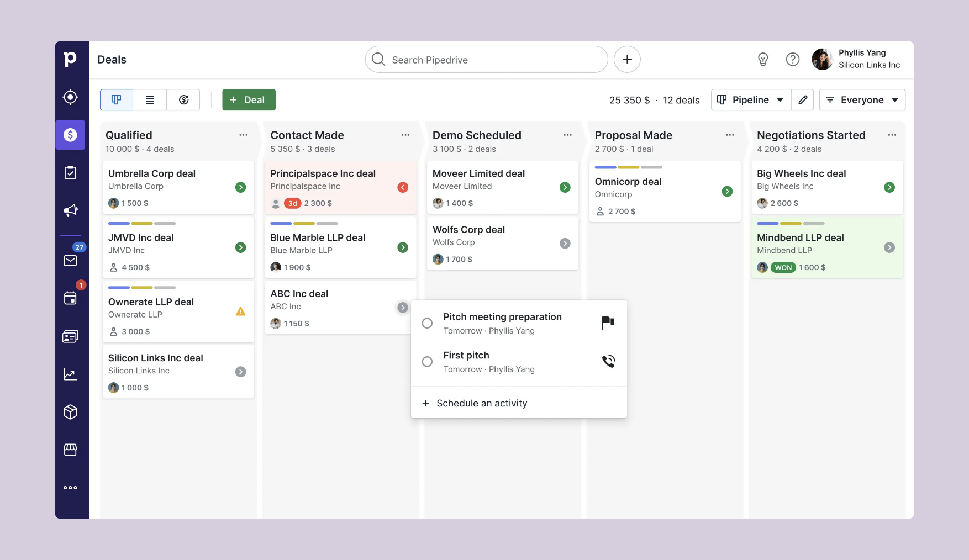Open Projects clipboard icon in sidebar
This screenshot has width=969, height=560.
click(x=70, y=173)
